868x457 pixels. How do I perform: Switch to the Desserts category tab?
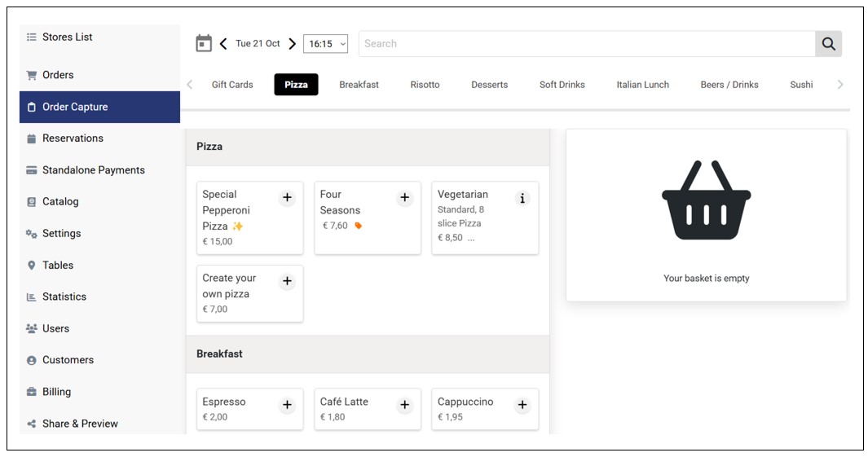click(x=489, y=85)
